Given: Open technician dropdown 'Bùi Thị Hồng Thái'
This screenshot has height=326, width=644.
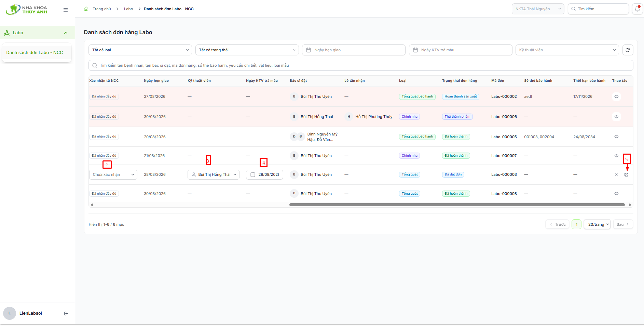Looking at the screenshot, I should coord(214,174).
